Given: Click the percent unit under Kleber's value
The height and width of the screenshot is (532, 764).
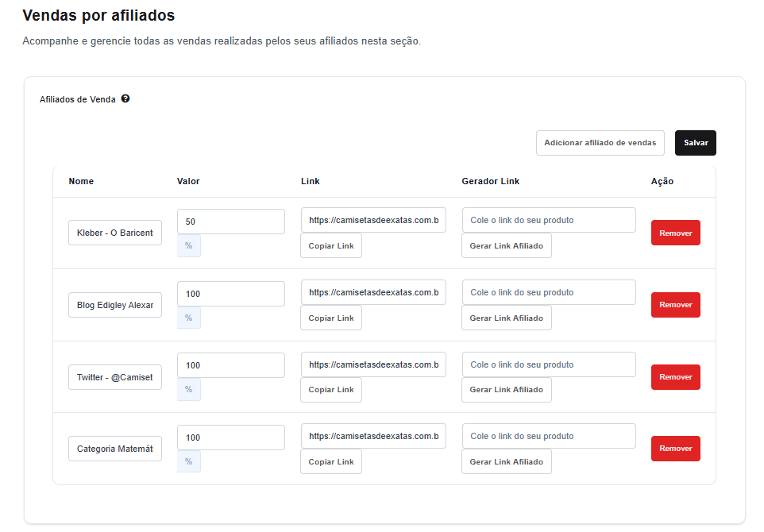Looking at the screenshot, I should [x=189, y=246].
